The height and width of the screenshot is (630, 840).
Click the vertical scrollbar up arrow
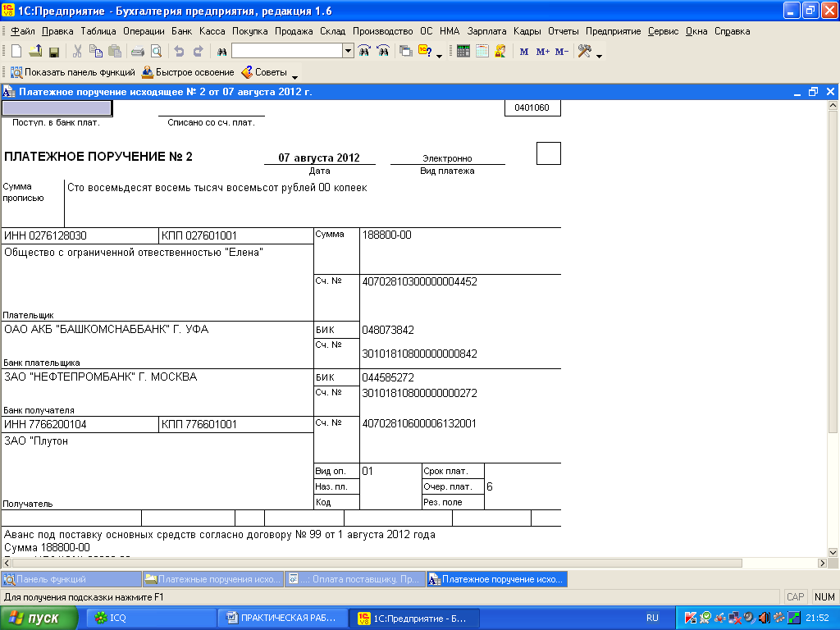(833, 106)
